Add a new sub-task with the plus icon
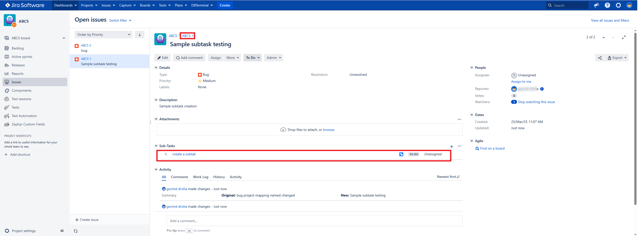The image size is (644, 236). (x=452, y=146)
